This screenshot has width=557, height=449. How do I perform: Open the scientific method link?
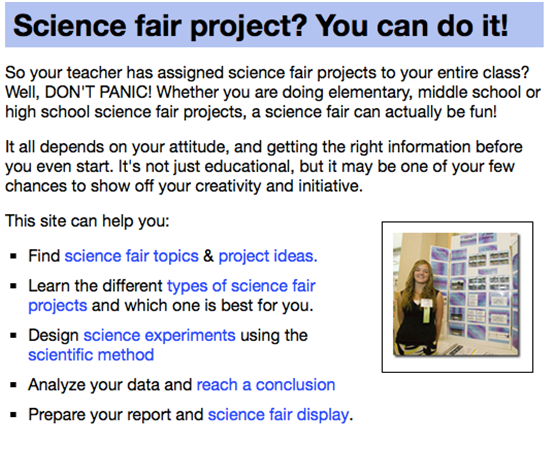[x=91, y=355]
